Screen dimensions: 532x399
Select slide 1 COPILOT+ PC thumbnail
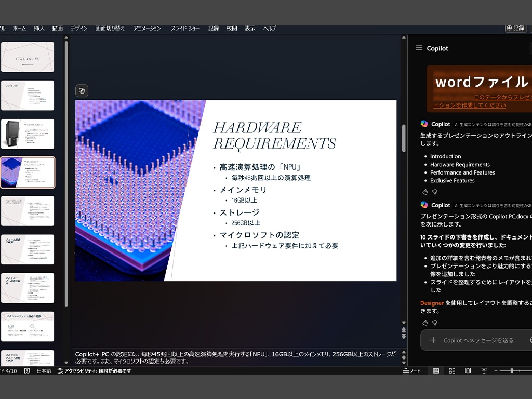(x=28, y=57)
